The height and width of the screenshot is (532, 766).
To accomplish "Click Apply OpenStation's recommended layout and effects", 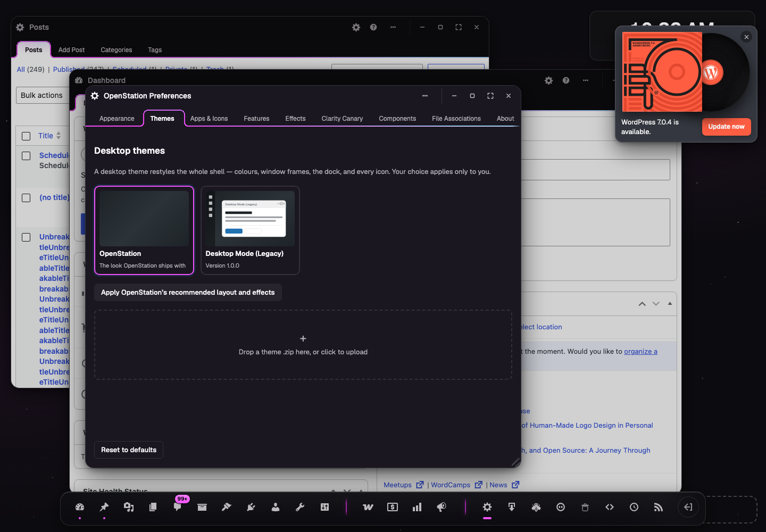I will tap(188, 293).
